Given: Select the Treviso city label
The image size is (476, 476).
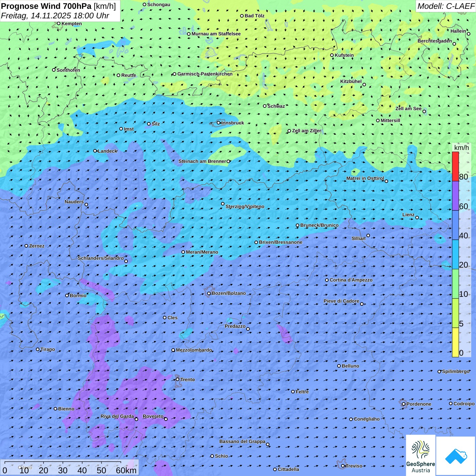Looking at the screenshot, I should tap(354, 466).
